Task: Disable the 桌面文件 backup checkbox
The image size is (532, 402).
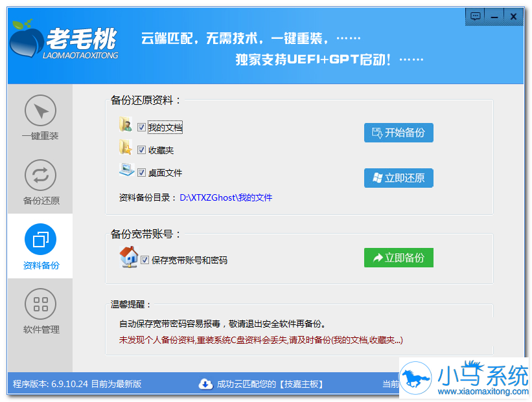Action: point(141,171)
